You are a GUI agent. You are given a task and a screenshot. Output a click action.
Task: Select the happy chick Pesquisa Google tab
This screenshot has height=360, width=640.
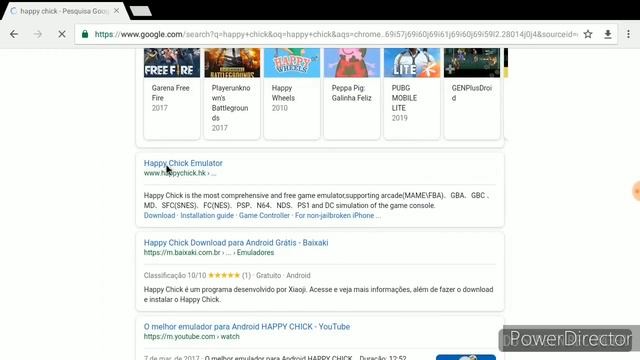(63, 11)
